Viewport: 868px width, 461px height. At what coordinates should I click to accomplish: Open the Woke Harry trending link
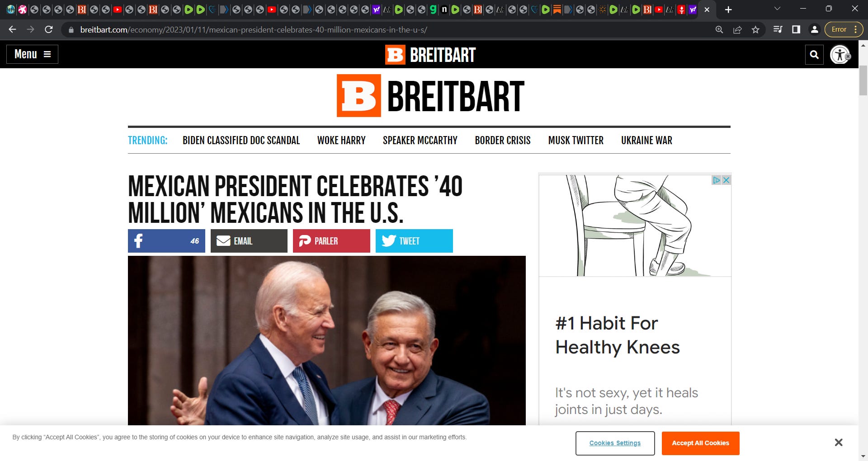341,141
